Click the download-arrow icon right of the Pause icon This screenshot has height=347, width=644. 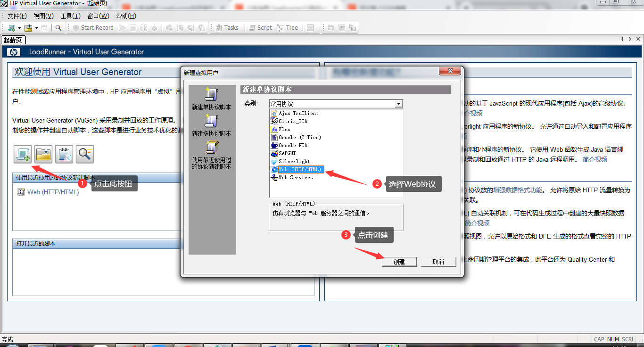[154, 28]
